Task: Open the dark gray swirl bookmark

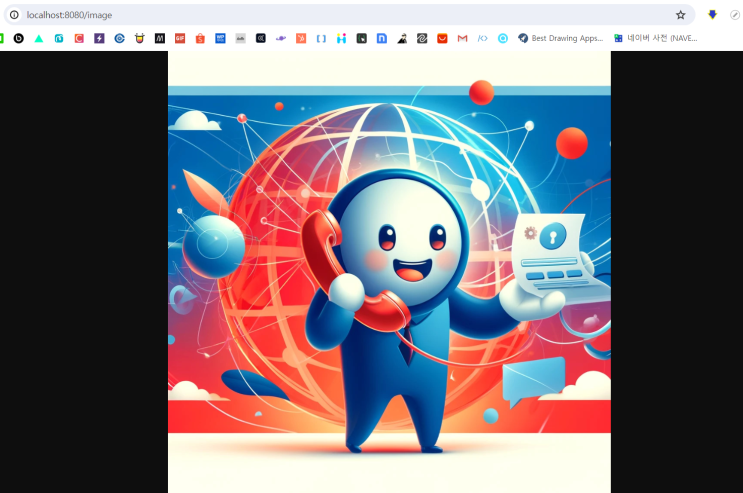Action: (422, 38)
